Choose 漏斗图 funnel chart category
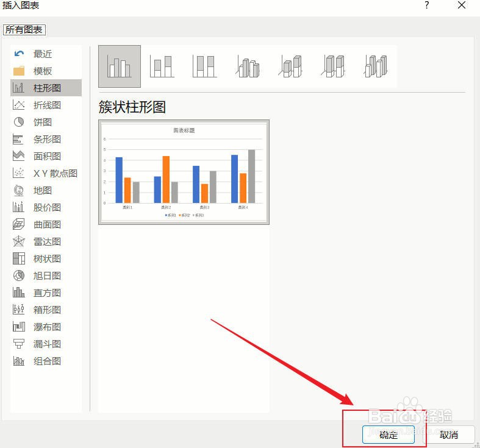 [46, 344]
